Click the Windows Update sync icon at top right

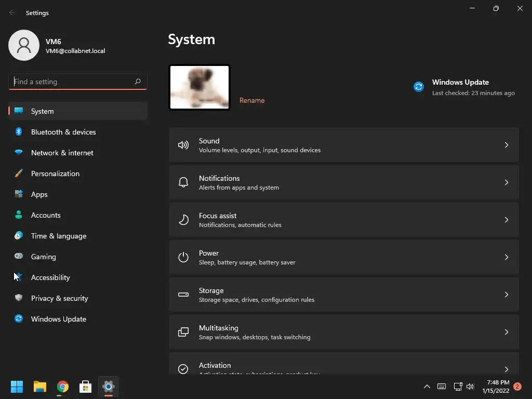coord(419,87)
